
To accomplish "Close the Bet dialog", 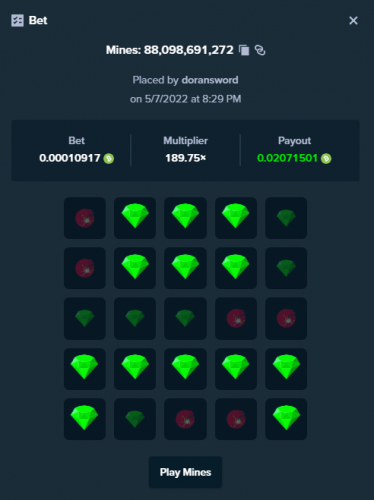I will click(353, 21).
